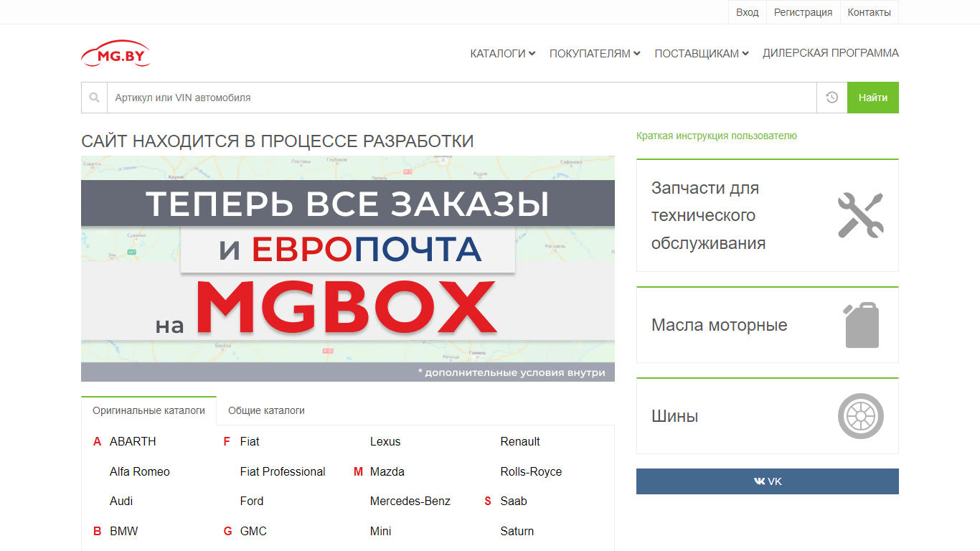Image resolution: width=980 pixels, height=551 pixels.
Task: Click the tire wheel icon
Action: coord(861,416)
